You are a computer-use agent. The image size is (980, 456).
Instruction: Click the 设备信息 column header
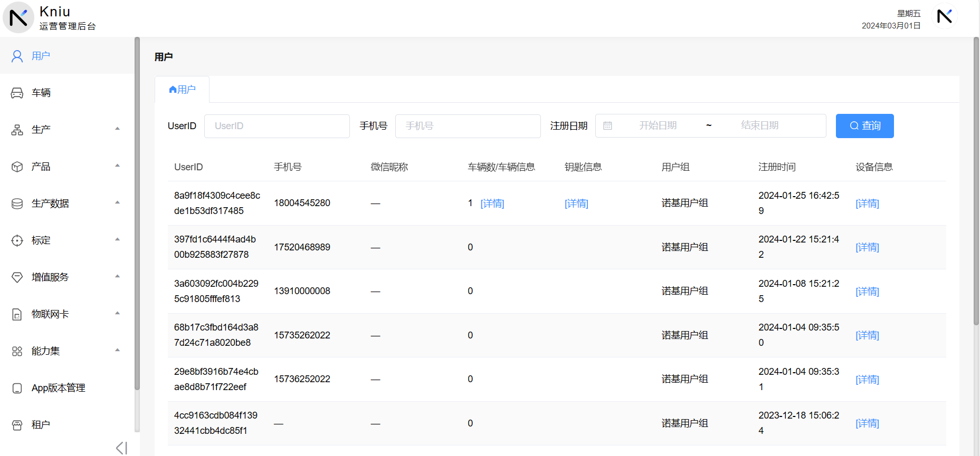click(x=874, y=167)
